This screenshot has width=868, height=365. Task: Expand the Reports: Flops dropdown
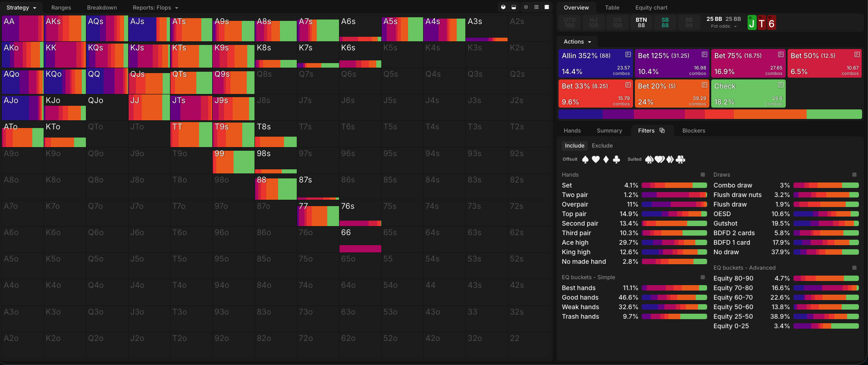pyautogui.click(x=155, y=8)
